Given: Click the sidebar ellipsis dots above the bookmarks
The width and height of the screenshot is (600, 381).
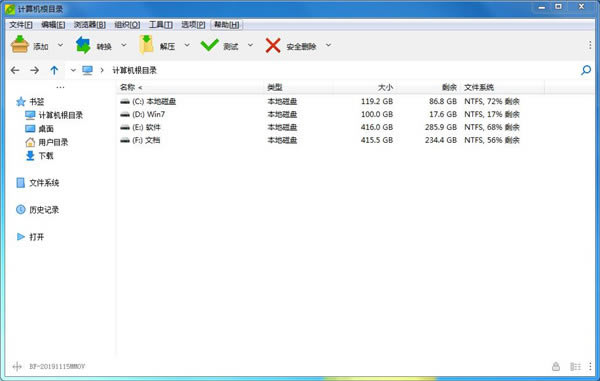Looking at the screenshot, I should point(60,87).
